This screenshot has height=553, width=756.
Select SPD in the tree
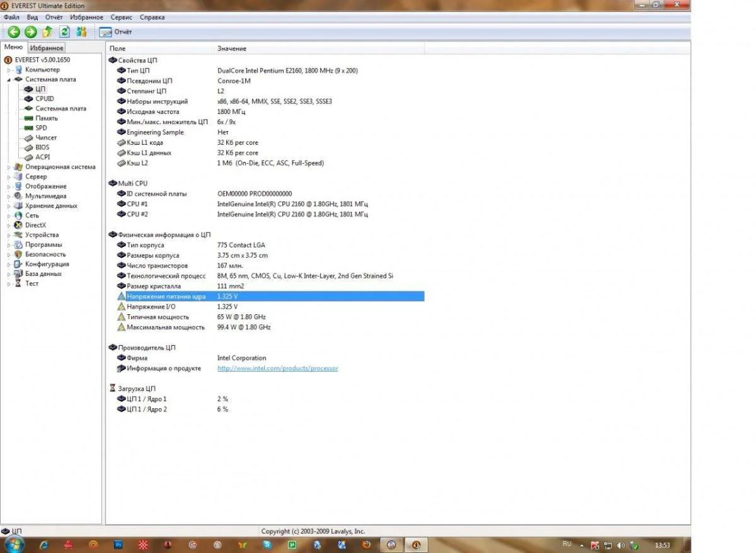(41, 128)
